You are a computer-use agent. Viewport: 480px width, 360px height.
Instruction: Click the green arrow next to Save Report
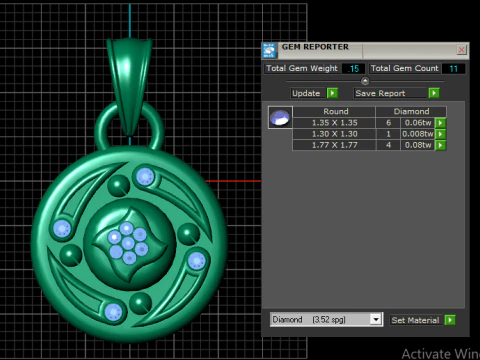pos(434,93)
